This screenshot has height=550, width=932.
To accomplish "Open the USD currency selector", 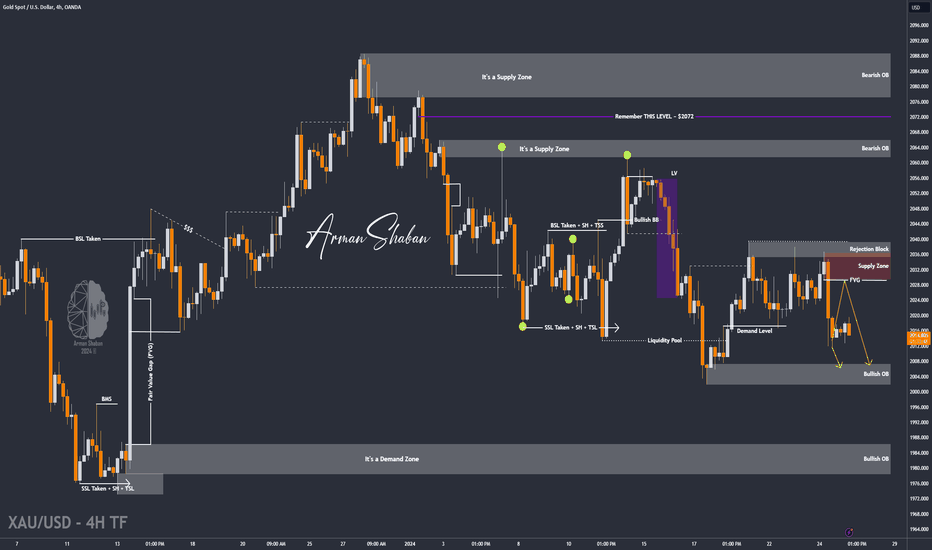I will click(916, 7).
